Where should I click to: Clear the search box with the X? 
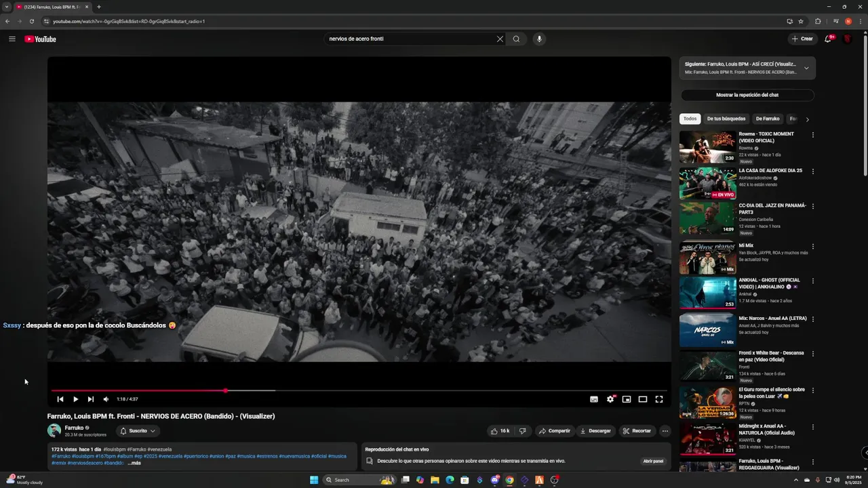tap(500, 39)
